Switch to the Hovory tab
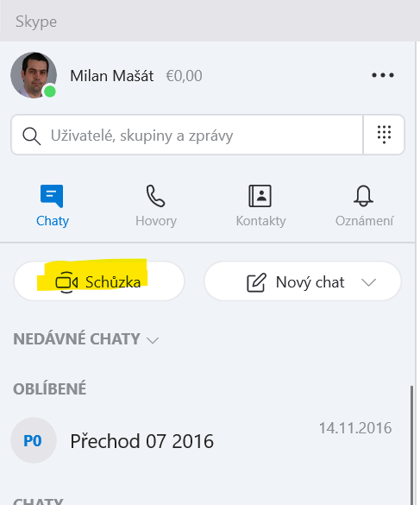This screenshot has height=505, width=420. coord(156,203)
